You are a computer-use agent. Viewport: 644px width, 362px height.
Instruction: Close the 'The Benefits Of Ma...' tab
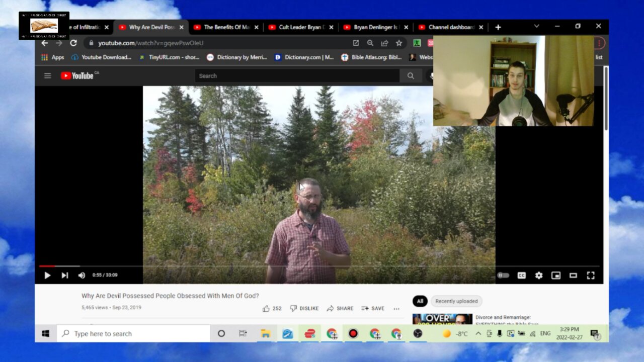256,27
